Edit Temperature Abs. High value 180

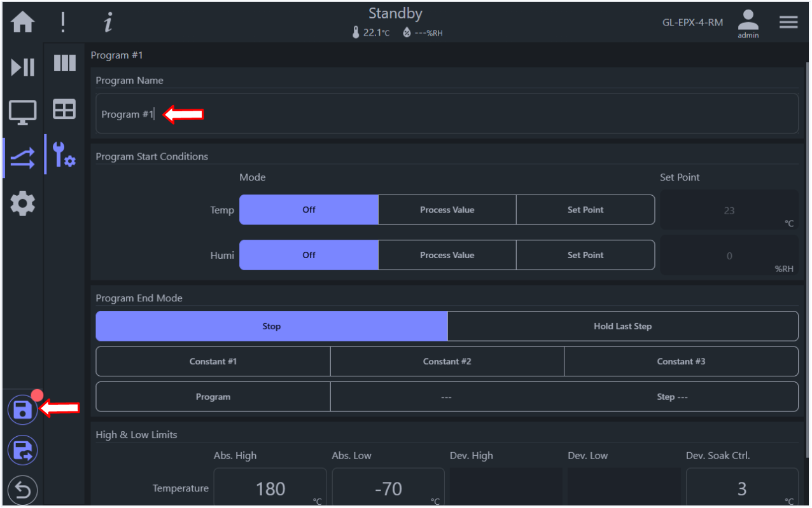270,488
